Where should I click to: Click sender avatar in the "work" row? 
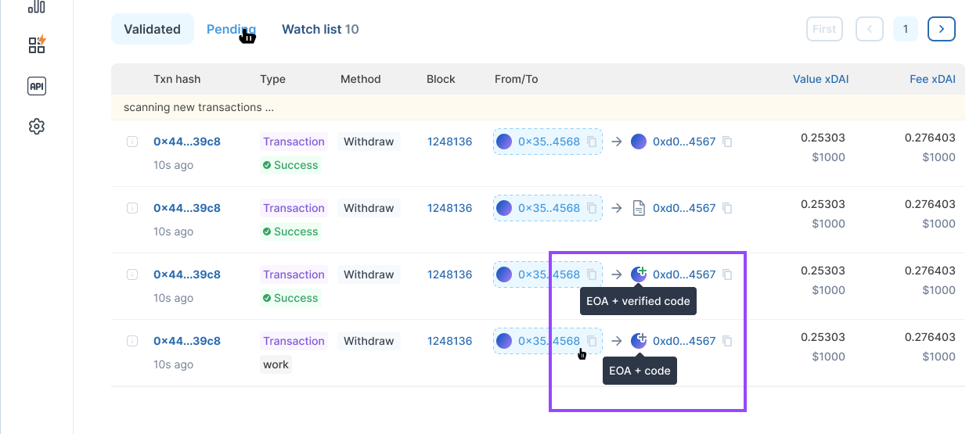point(504,341)
